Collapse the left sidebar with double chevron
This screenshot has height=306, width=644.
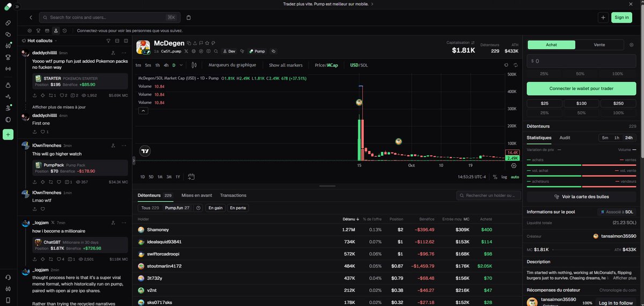(17, 6)
